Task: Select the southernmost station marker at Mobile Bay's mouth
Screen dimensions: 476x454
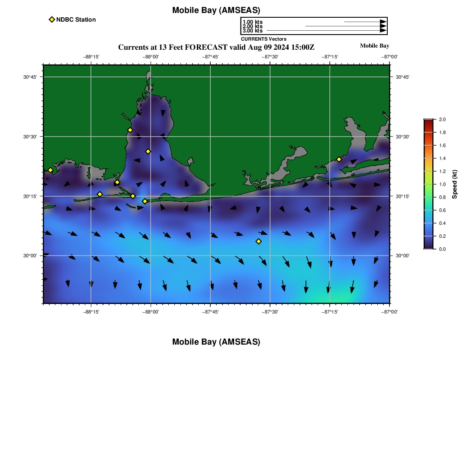Action: click(145, 201)
